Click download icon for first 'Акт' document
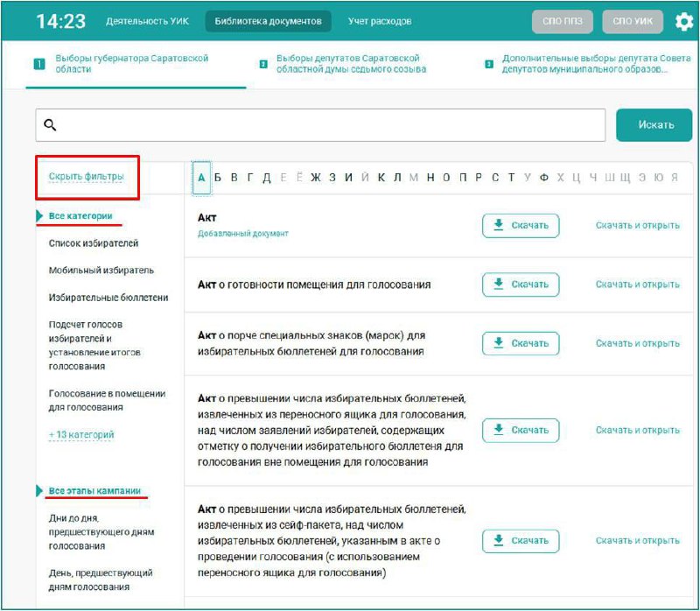700x611 pixels. [499, 225]
